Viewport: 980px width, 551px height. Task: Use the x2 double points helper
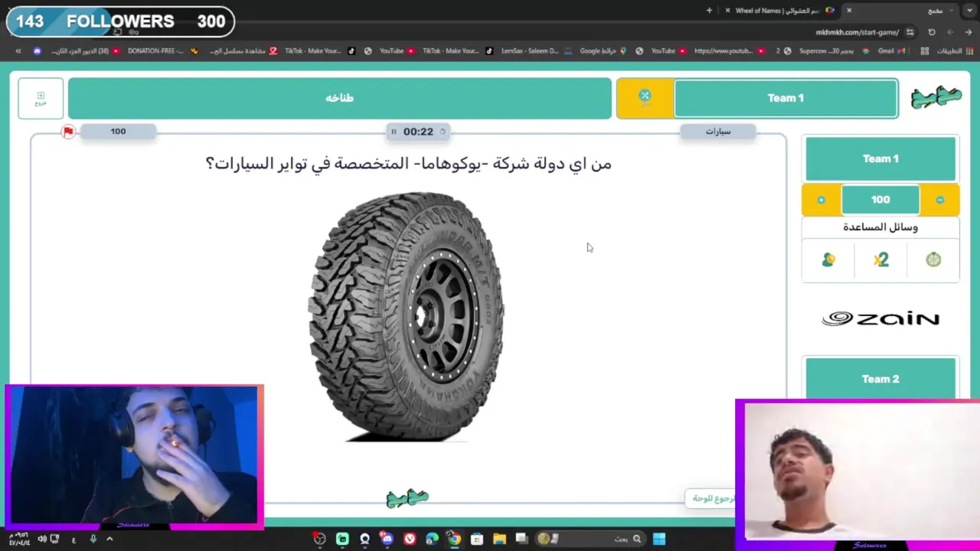(880, 260)
